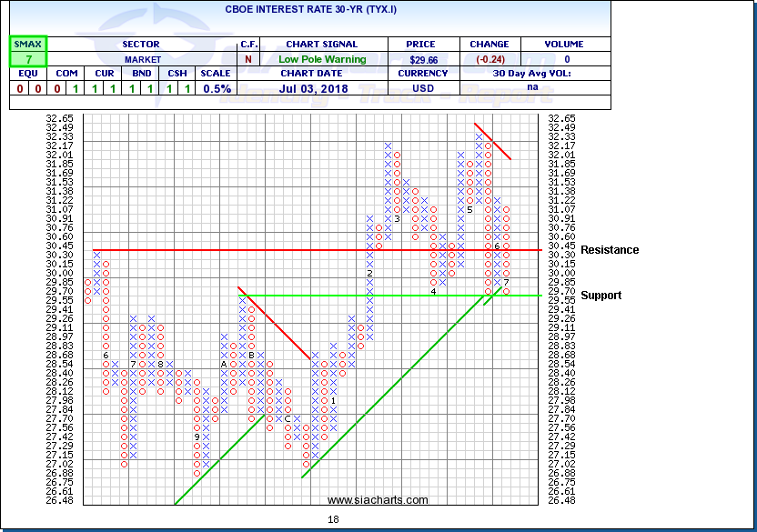Click the chart title CBOE INTEREST RATE 30-YR

[x=308, y=11]
